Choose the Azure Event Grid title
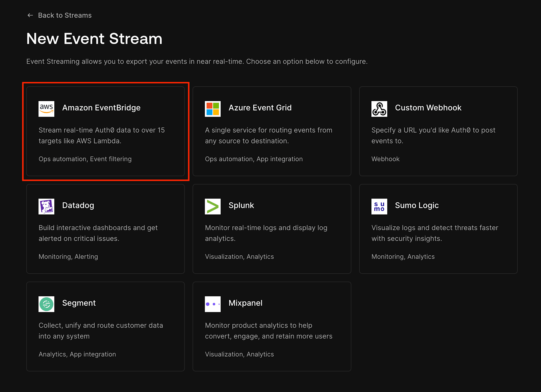541x392 pixels. click(260, 108)
